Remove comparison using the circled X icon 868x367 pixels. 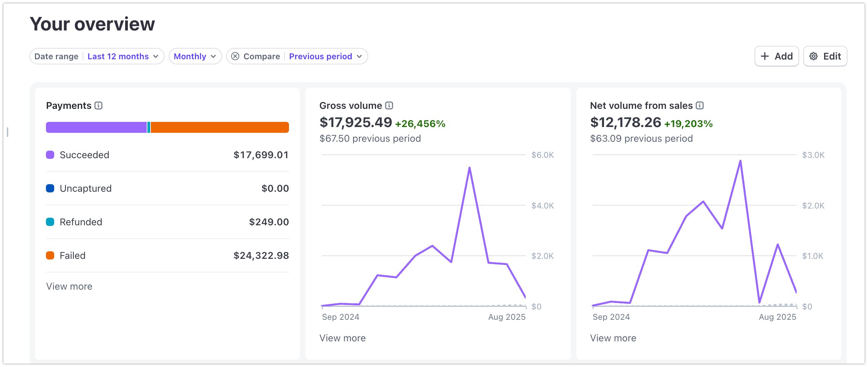235,56
